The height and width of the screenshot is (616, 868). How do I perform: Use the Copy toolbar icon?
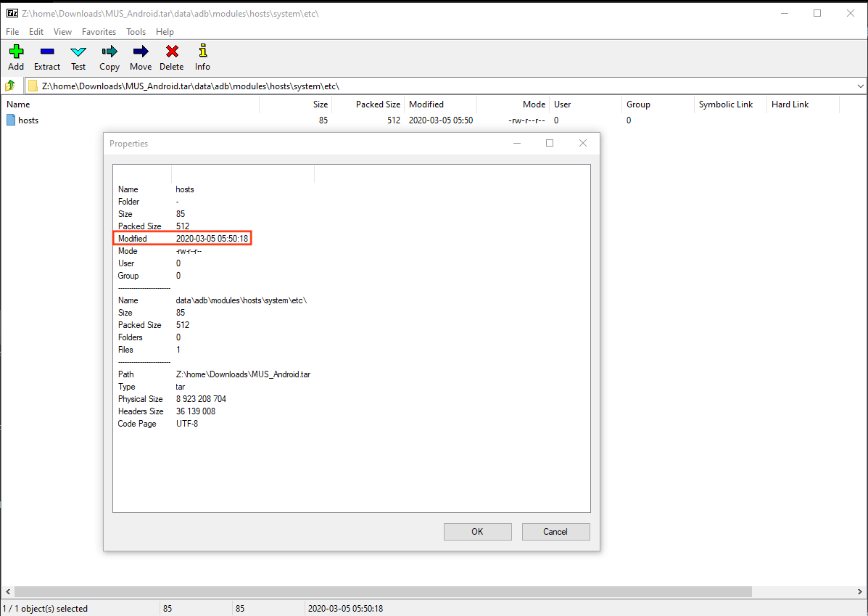pyautogui.click(x=109, y=52)
